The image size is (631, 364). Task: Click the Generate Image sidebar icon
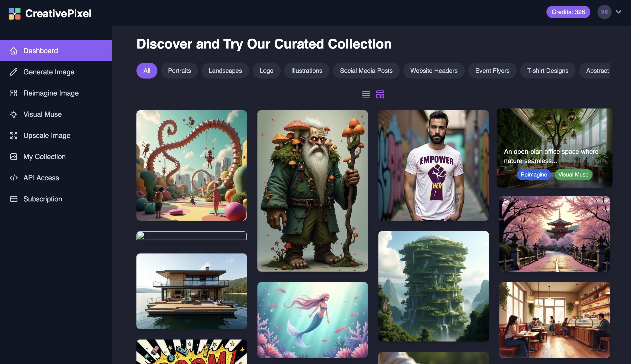click(13, 71)
